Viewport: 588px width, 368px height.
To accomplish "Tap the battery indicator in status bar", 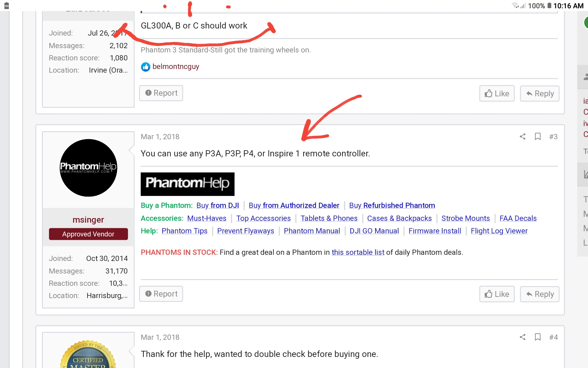I will coord(549,6).
